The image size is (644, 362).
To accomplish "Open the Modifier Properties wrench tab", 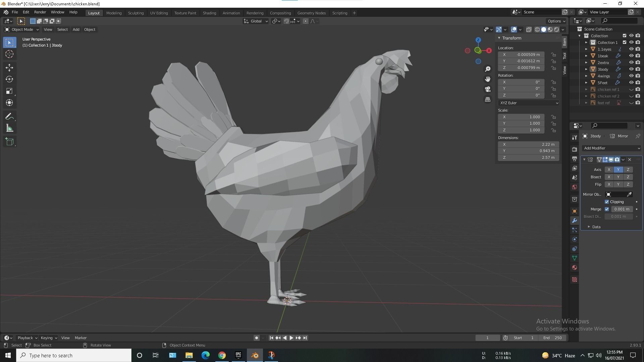I will click(574, 221).
